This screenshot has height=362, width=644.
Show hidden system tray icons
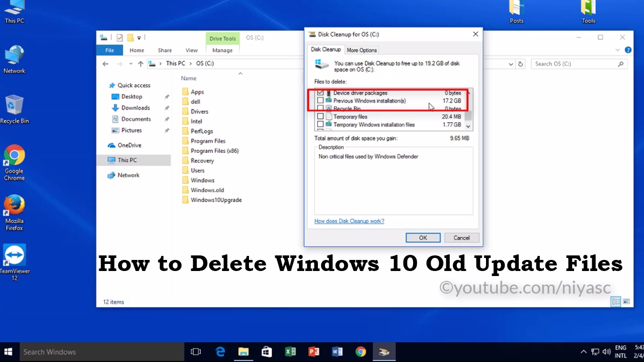tap(584, 352)
